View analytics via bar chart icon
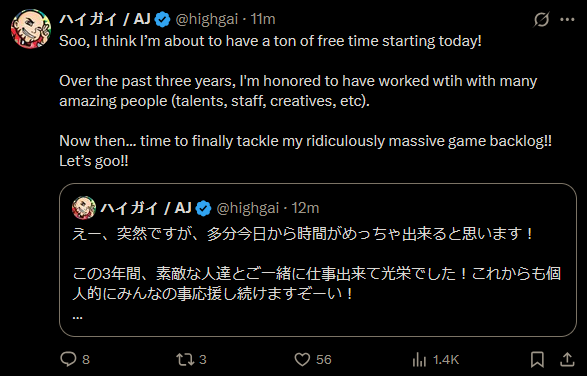This screenshot has height=376, width=587. coord(419,360)
